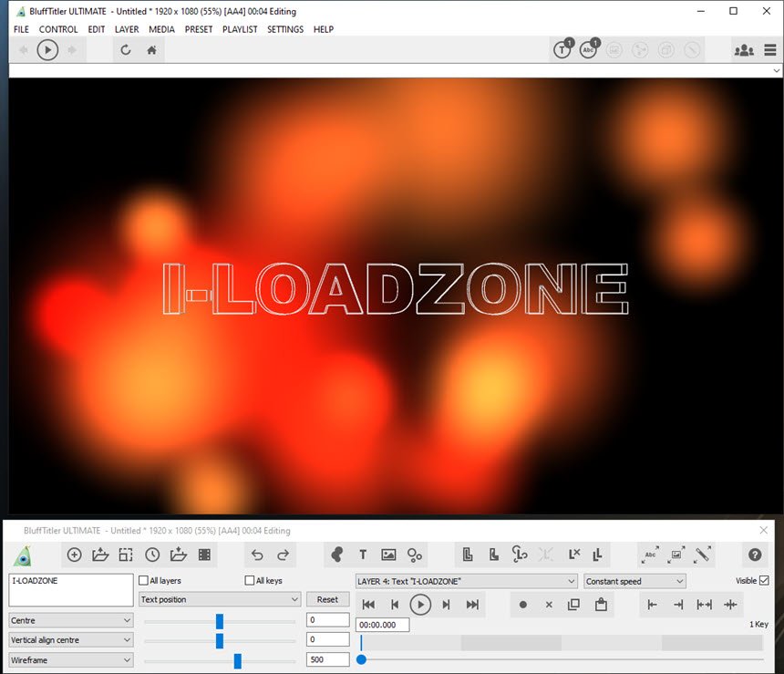The height and width of the screenshot is (674, 784).
Task: Open the MEDIA menu
Action: point(161,29)
